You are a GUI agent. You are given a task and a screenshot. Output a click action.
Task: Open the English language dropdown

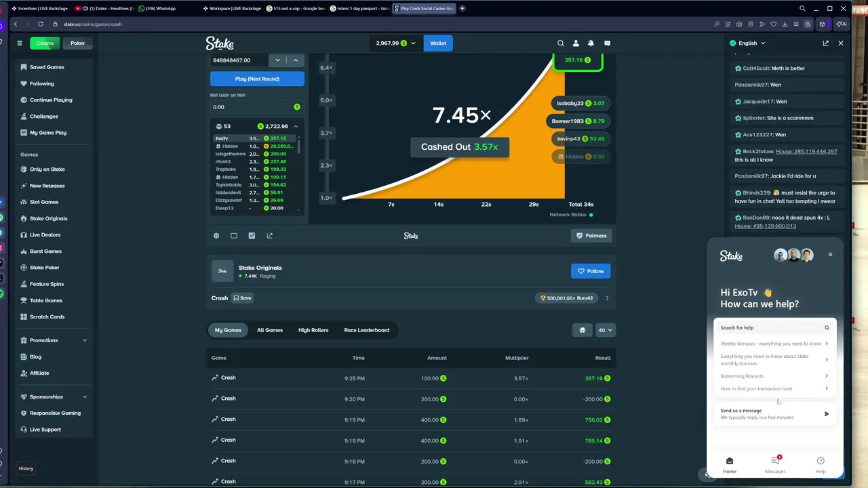[x=747, y=43]
